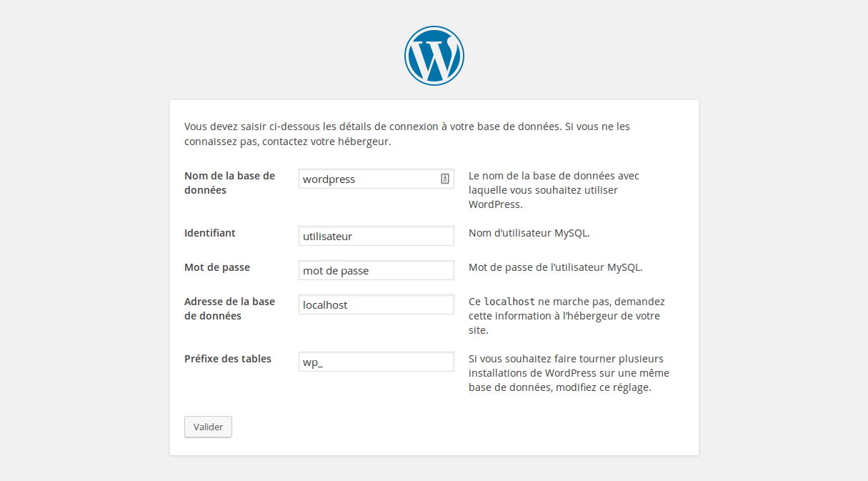Click the help text mentioning localhost ne marche pas
Screen dimensions: 868x481
point(567,316)
